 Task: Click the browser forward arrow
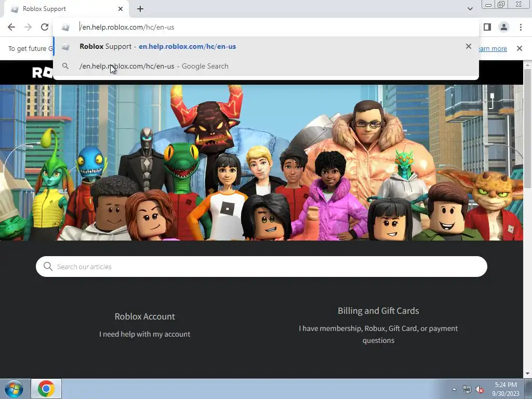tap(28, 27)
